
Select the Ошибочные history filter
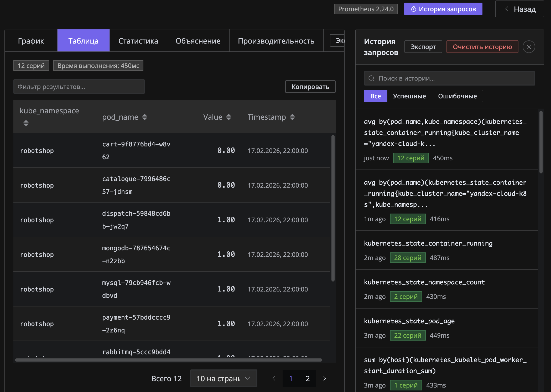457,96
